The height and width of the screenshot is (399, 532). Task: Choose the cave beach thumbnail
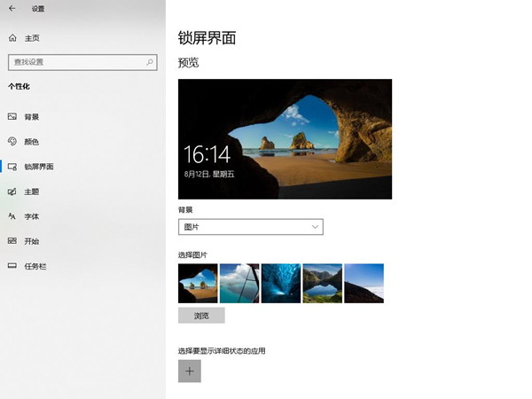point(198,284)
